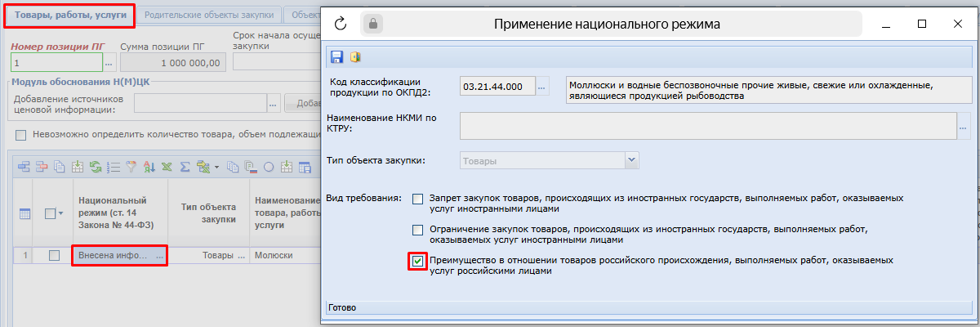Click the numbered list icon in the grid toolbar
The image size is (980, 327).
pyautogui.click(x=114, y=167)
